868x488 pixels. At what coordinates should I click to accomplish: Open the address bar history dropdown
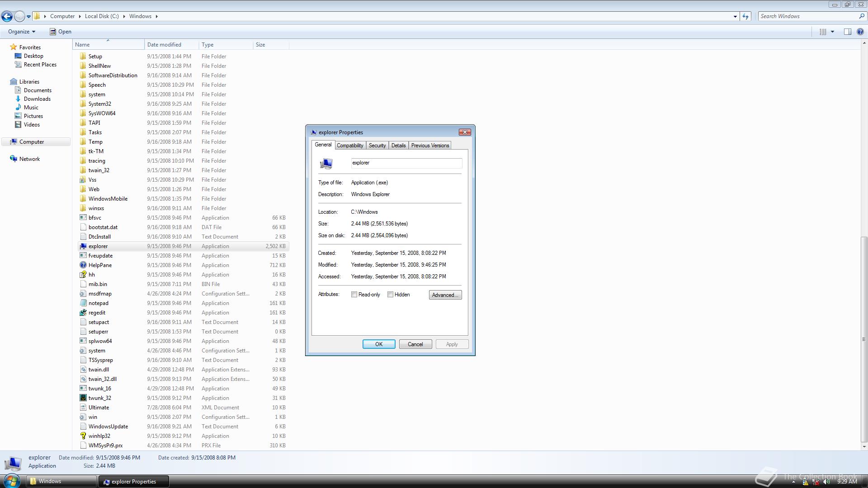(735, 16)
